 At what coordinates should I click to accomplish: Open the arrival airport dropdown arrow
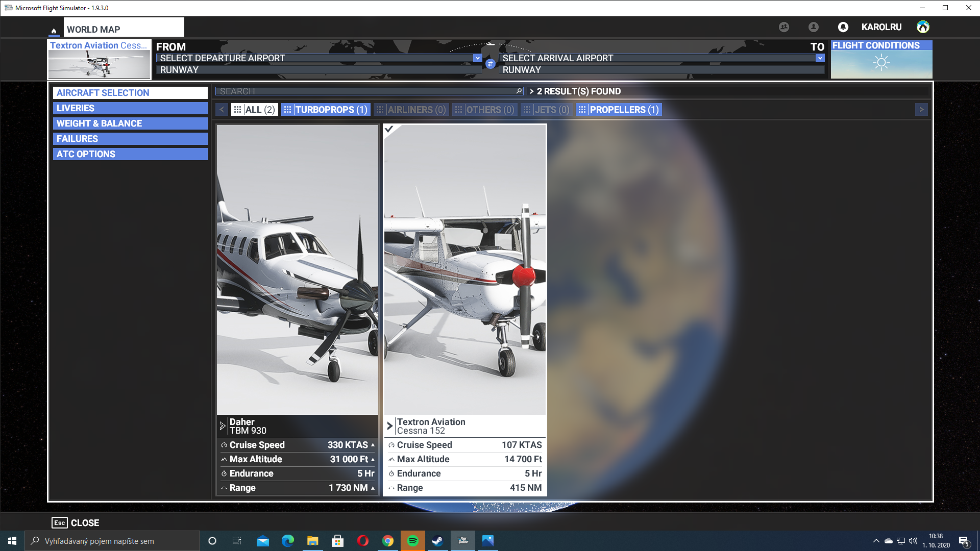tap(820, 58)
